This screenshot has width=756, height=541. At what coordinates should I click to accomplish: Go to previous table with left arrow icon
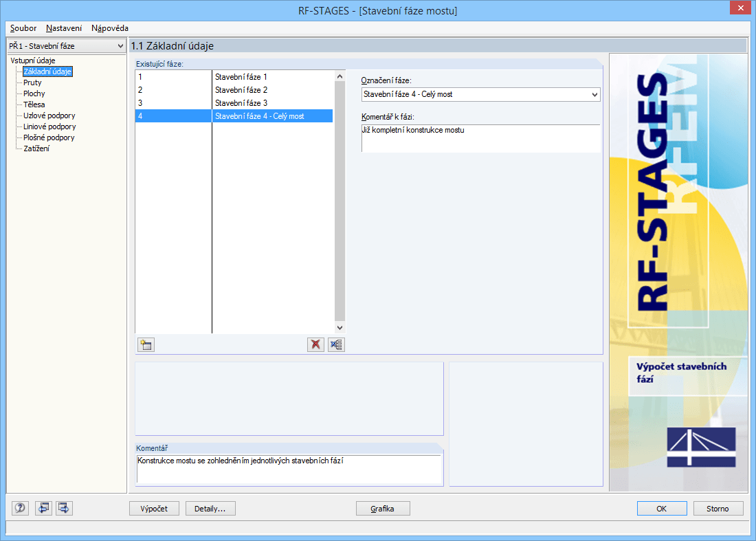[x=43, y=508]
